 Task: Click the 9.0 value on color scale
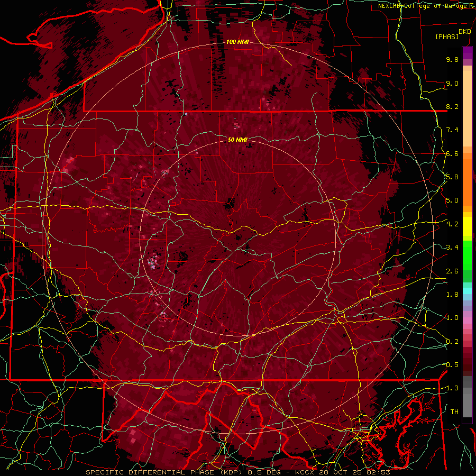point(452,83)
